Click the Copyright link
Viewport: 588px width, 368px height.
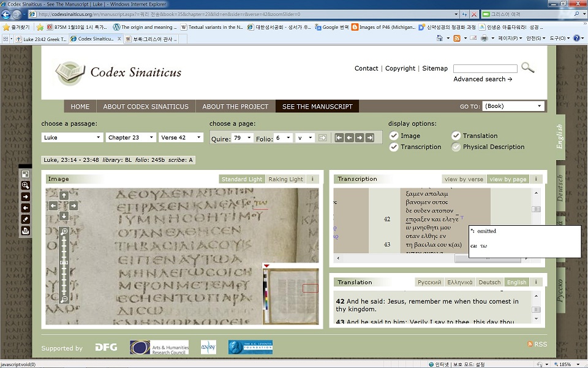pos(400,68)
